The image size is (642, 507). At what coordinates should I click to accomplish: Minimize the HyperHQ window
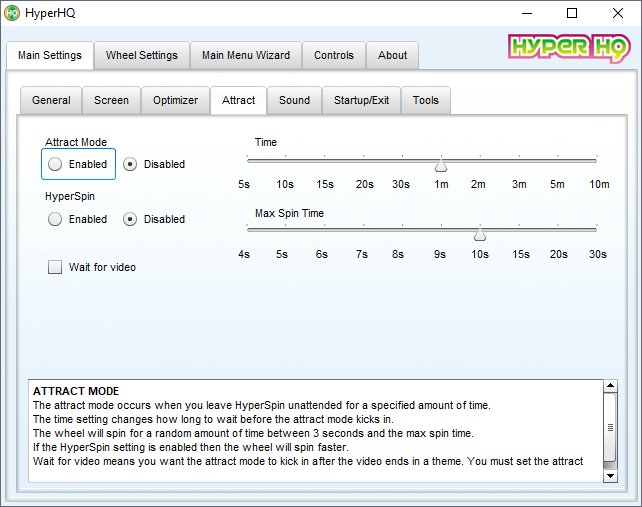coord(527,14)
